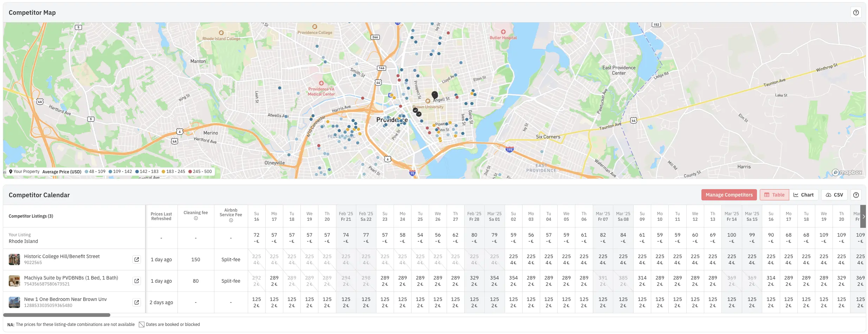Click calendar horizontal scrollbar
868x334 pixels.
click(x=57, y=315)
